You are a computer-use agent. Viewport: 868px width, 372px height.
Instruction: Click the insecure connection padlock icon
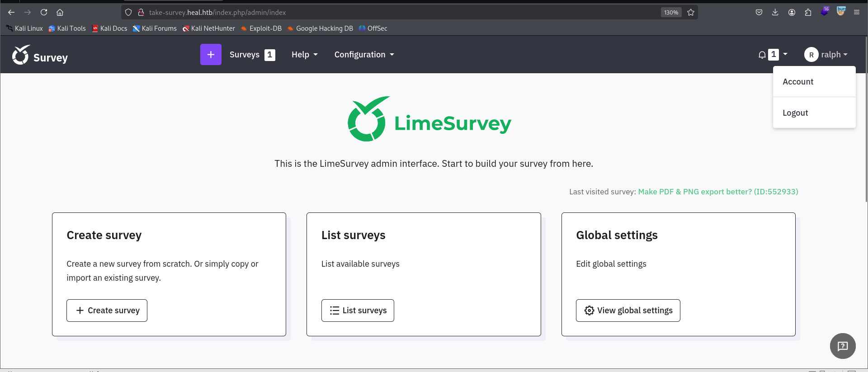(x=141, y=12)
